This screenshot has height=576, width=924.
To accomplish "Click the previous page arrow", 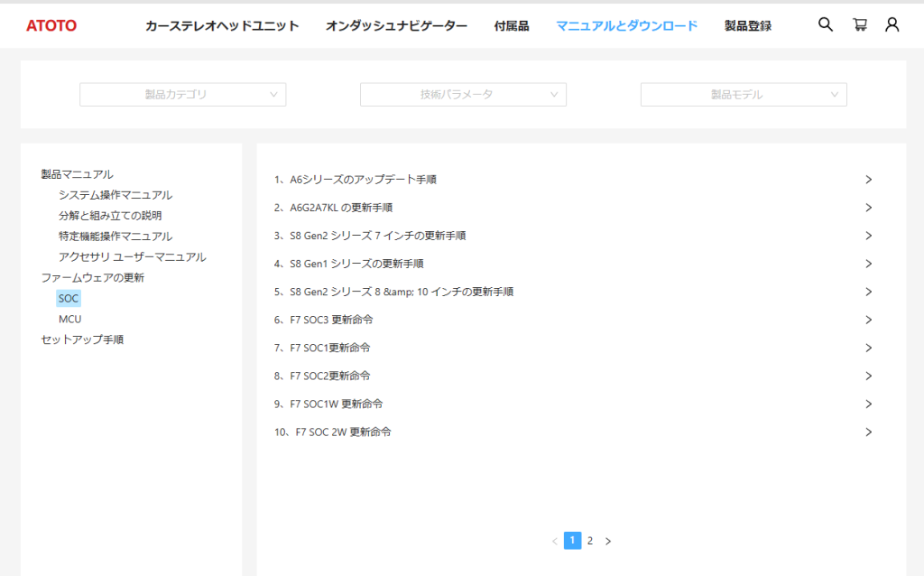I will (555, 541).
